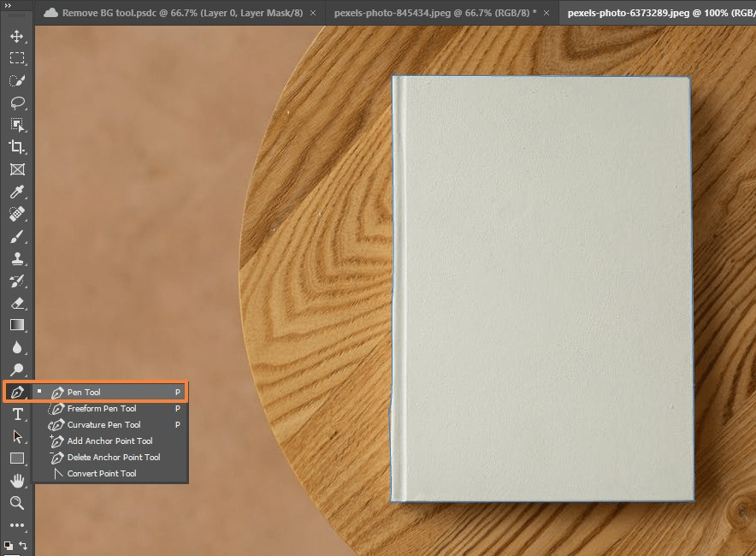Activate the Horizontal Type tool
The image size is (756, 556).
point(16,414)
